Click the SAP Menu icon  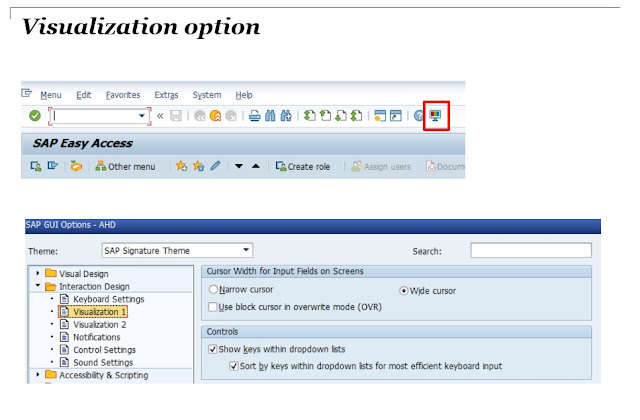pyautogui.click(x=53, y=166)
